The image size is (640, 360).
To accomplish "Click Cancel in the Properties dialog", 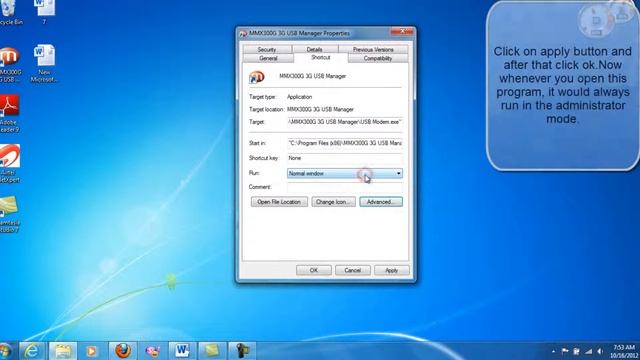I will coord(353,270).
